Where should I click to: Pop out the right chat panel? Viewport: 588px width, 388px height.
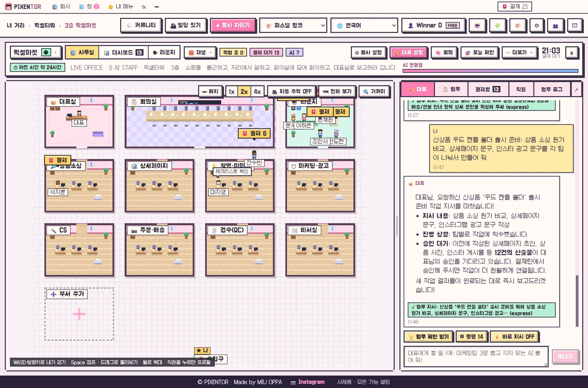tap(576, 89)
